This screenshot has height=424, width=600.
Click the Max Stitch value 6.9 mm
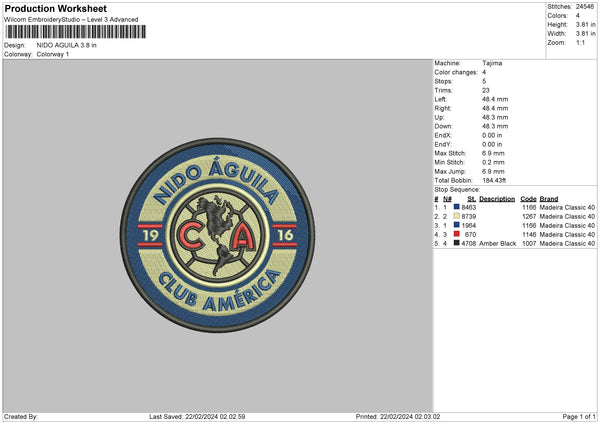click(x=493, y=153)
